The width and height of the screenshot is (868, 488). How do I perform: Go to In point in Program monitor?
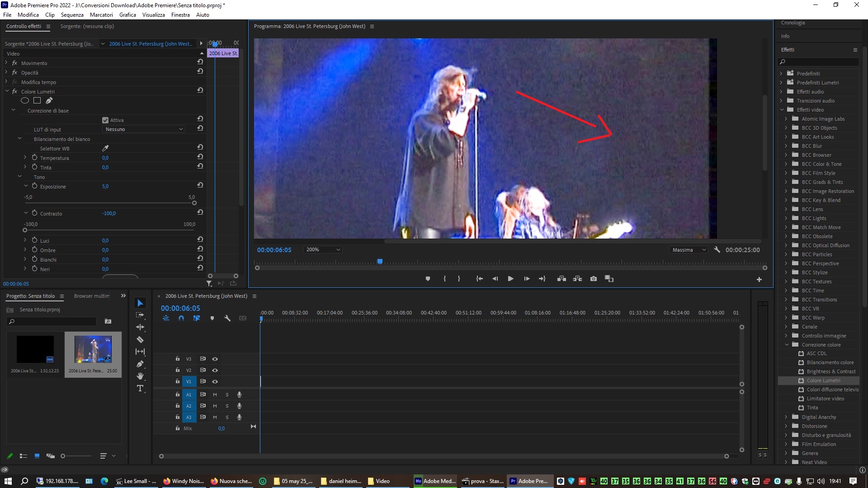(479, 279)
